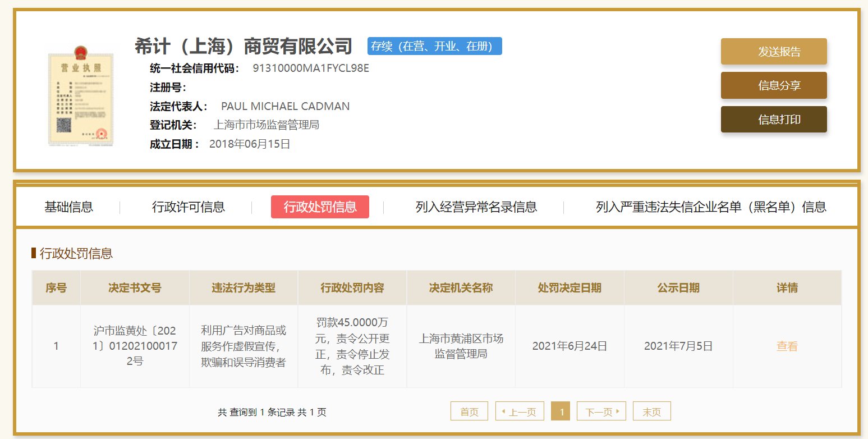The image size is (868, 439).
Task: Open the 列入经营异常名录信息 tab
Action: click(476, 207)
